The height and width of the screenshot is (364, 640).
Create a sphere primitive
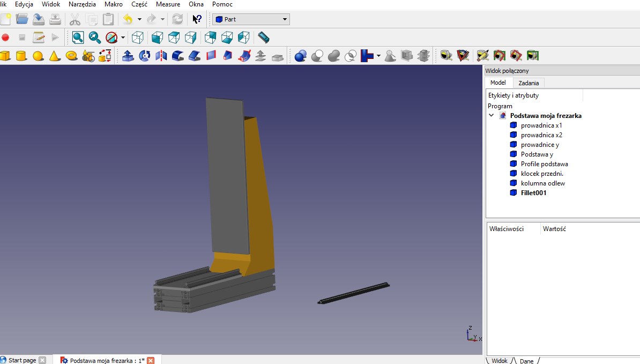(38, 56)
